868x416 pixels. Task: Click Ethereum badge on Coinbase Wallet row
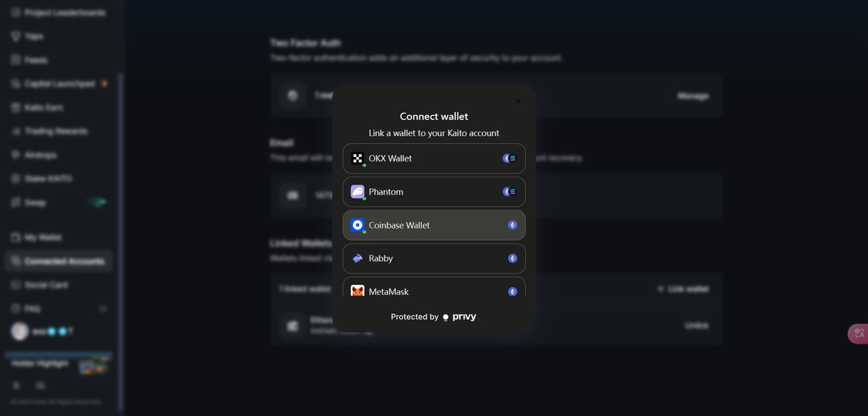512,225
